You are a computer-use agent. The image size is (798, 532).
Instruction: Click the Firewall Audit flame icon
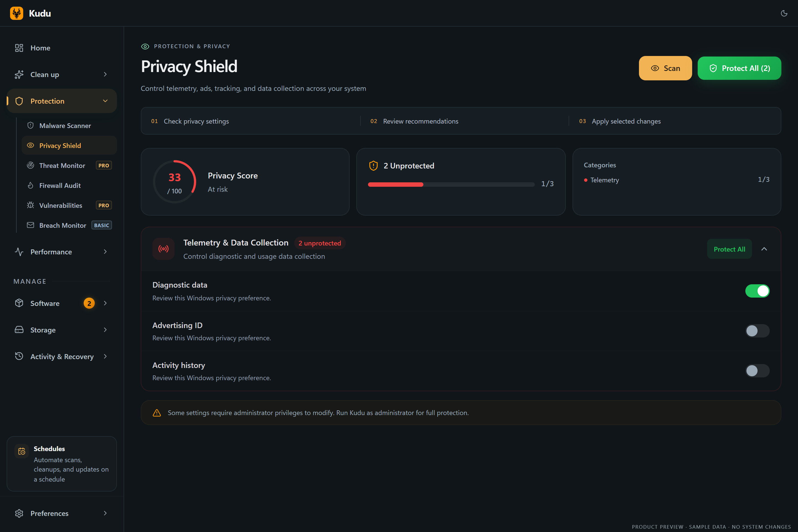click(x=30, y=185)
